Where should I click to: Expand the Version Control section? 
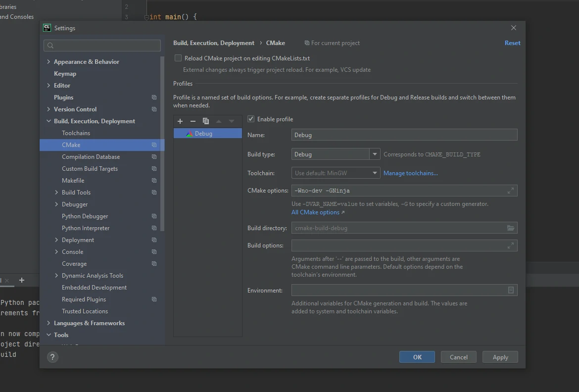(x=48, y=109)
